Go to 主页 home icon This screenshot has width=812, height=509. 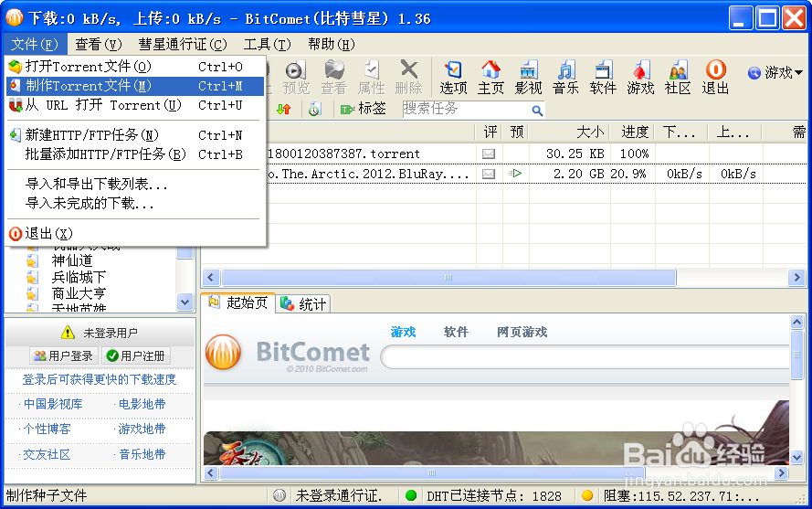(490, 78)
